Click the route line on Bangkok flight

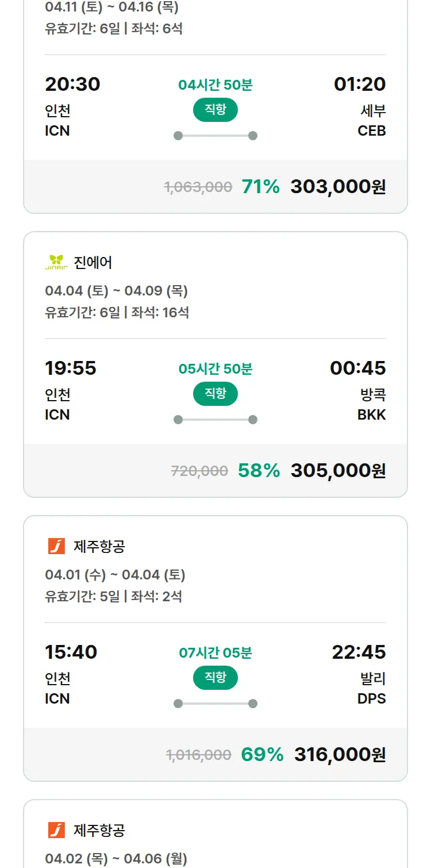click(x=215, y=420)
